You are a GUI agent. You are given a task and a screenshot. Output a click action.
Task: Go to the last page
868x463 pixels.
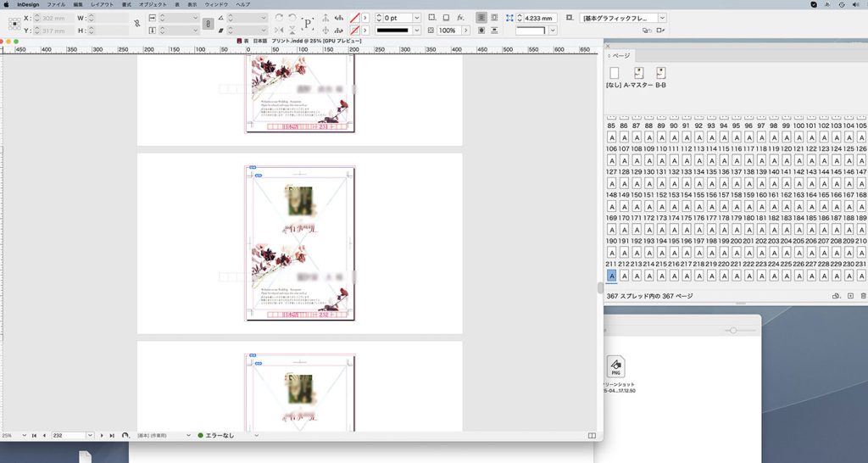click(x=112, y=436)
